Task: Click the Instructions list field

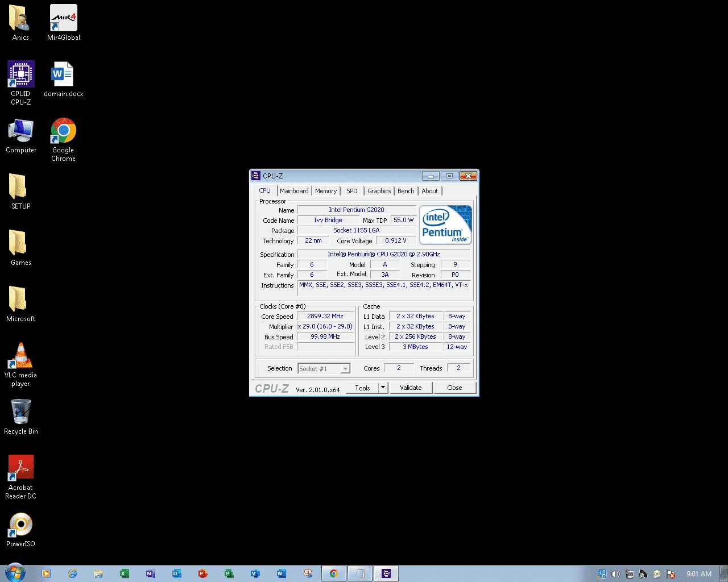Action: 384,288
